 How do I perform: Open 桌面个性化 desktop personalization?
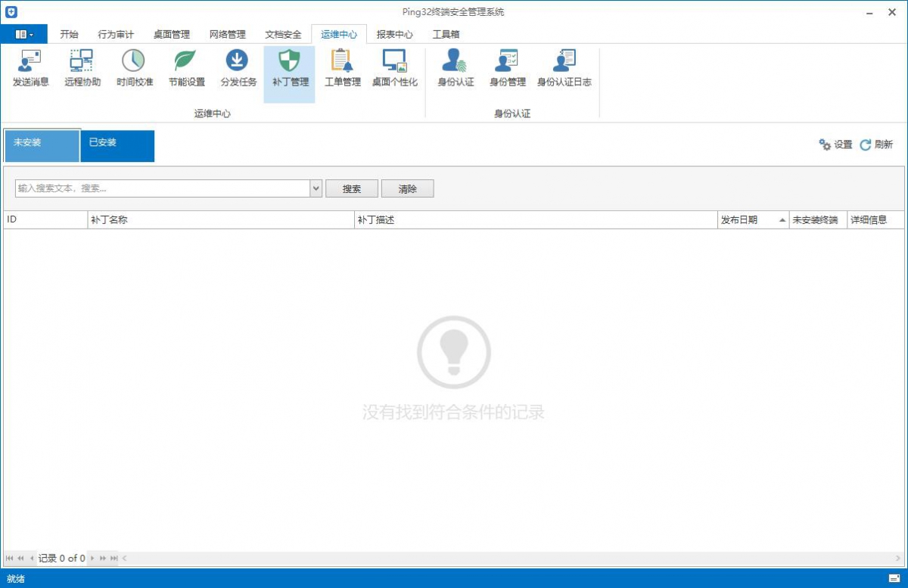click(x=394, y=68)
